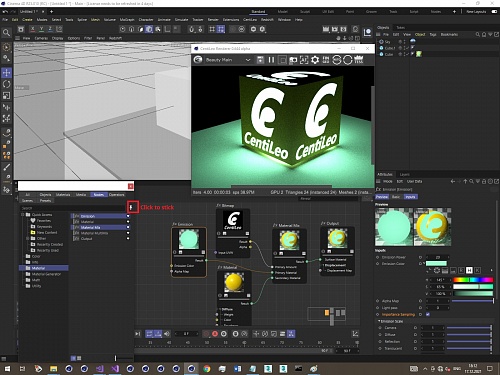Open the Layers tab next to Attributes
Viewport: 500px width, 375px height.
tap(404, 174)
